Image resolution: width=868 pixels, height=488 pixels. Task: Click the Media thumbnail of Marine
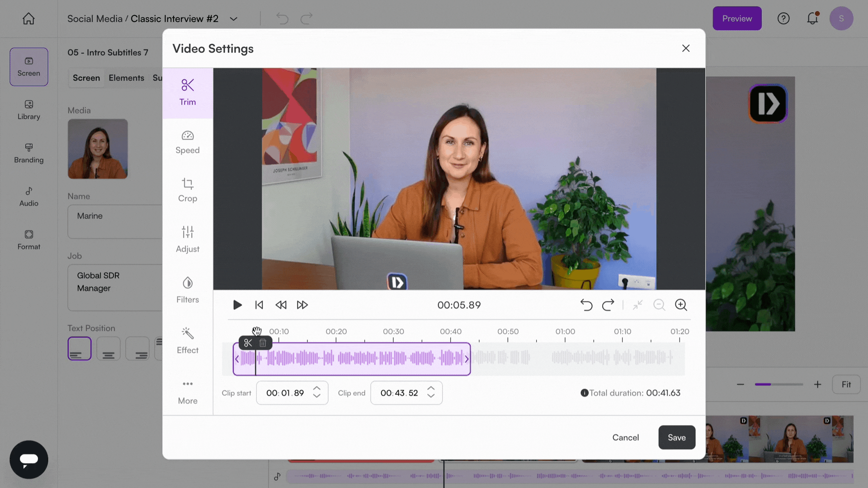click(98, 149)
